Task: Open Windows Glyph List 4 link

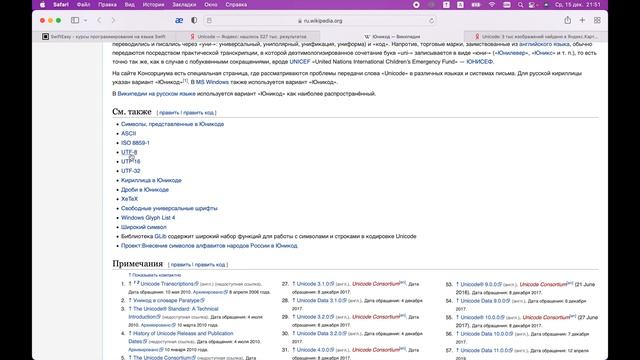Action: 148,218
